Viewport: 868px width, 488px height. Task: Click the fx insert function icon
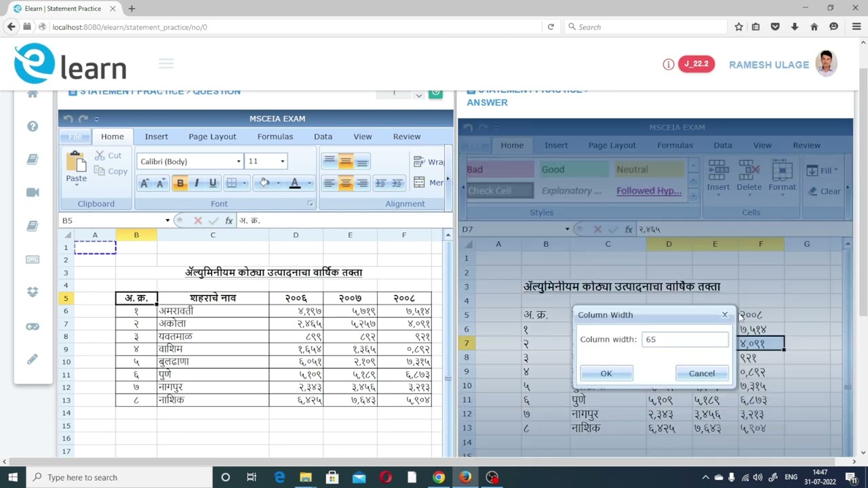tap(229, 220)
